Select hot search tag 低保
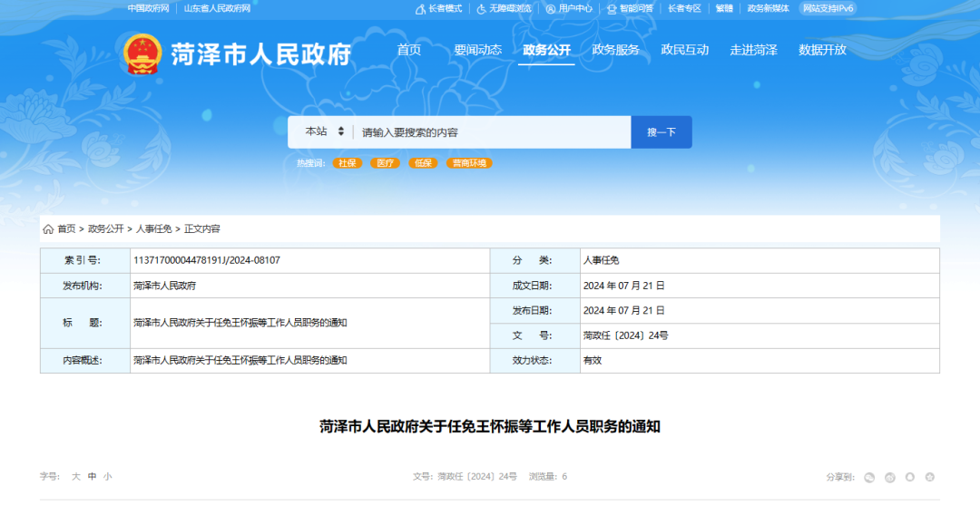Image resolution: width=980 pixels, height=505 pixels. point(423,163)
